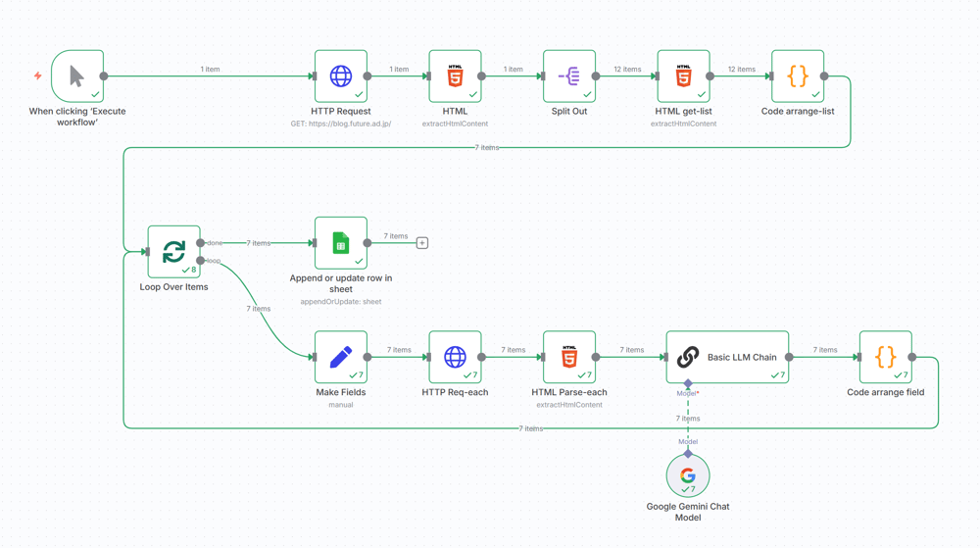Open the HTML extractHtmlContent node
The height and width of the screenshot is (548, 980).
pos(455,76)
